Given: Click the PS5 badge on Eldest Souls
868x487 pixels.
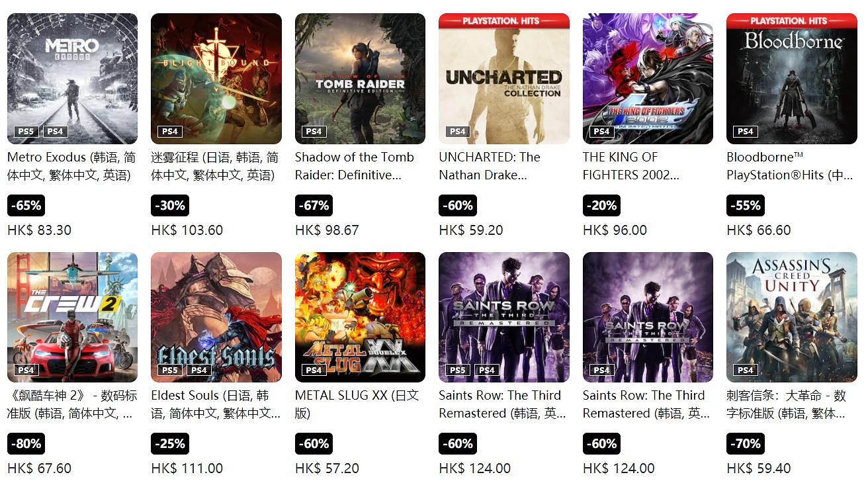Looking at the screenshot, I should tap(170, 370).
